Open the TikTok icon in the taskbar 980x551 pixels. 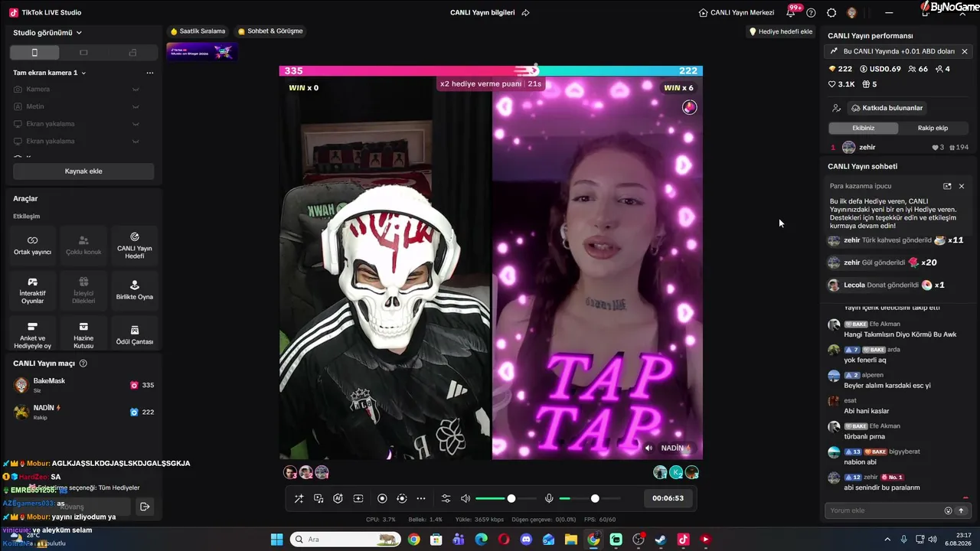pos(683,540)
